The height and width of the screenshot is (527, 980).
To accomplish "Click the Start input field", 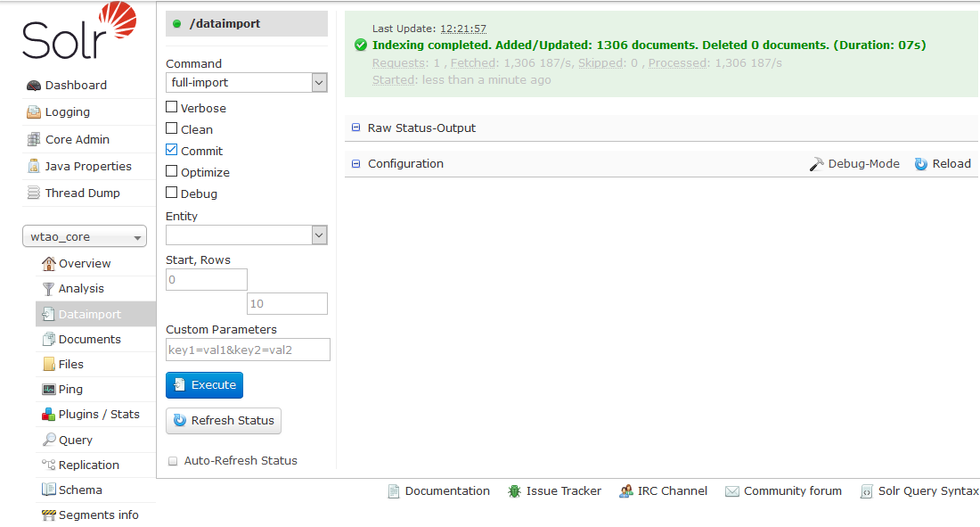I will click(x=207, y=280).
